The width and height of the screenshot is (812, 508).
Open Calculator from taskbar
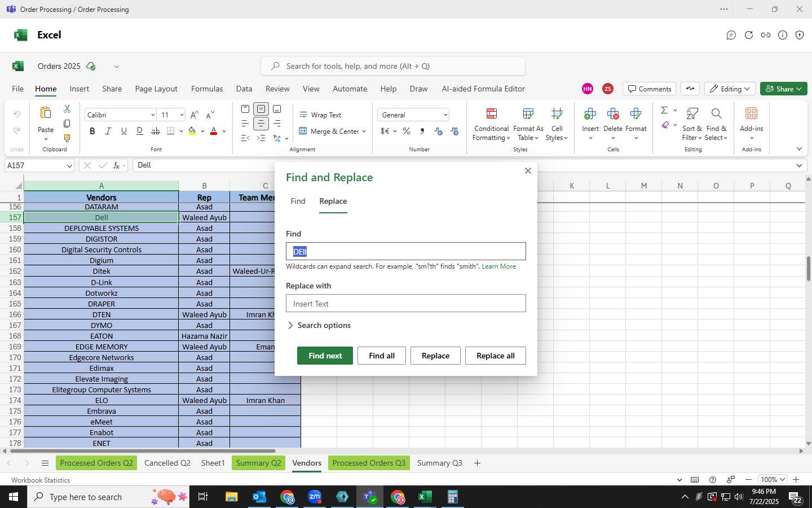click(x=452, y=497)
